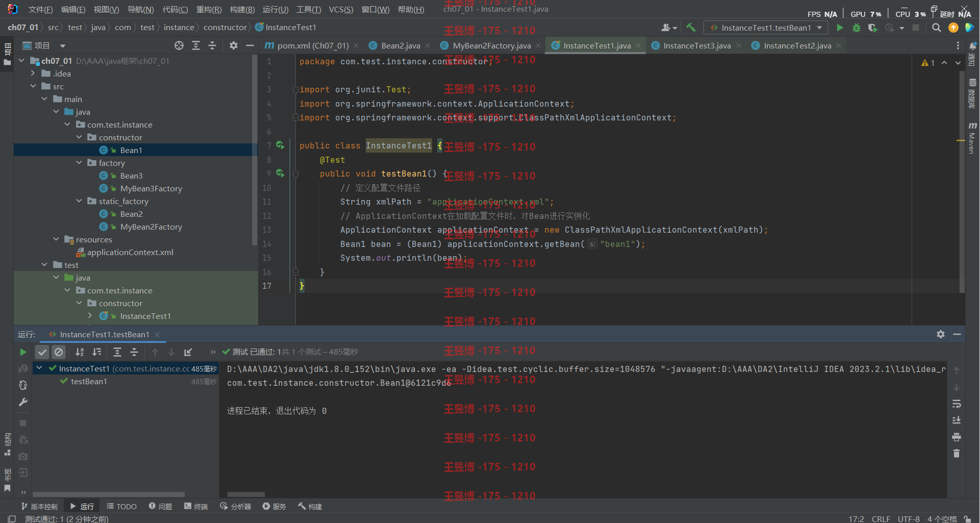
Task: Hide the project panel with minus icon
Action: point(250,45)
